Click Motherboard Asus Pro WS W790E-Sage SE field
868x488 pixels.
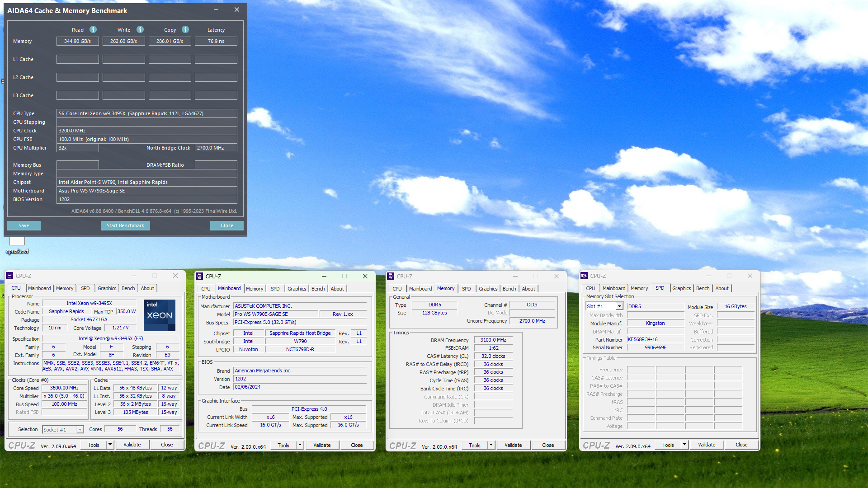click(147, 191)
